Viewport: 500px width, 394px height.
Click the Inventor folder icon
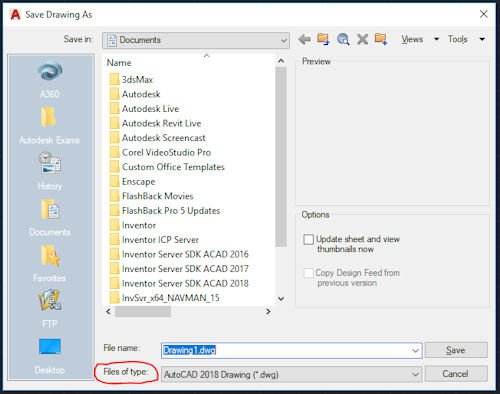114,225
